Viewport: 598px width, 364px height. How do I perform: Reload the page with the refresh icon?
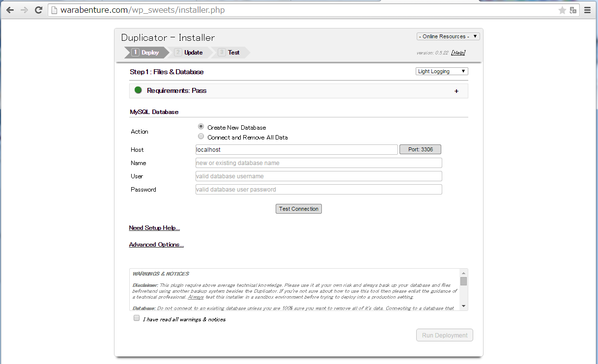38,10
